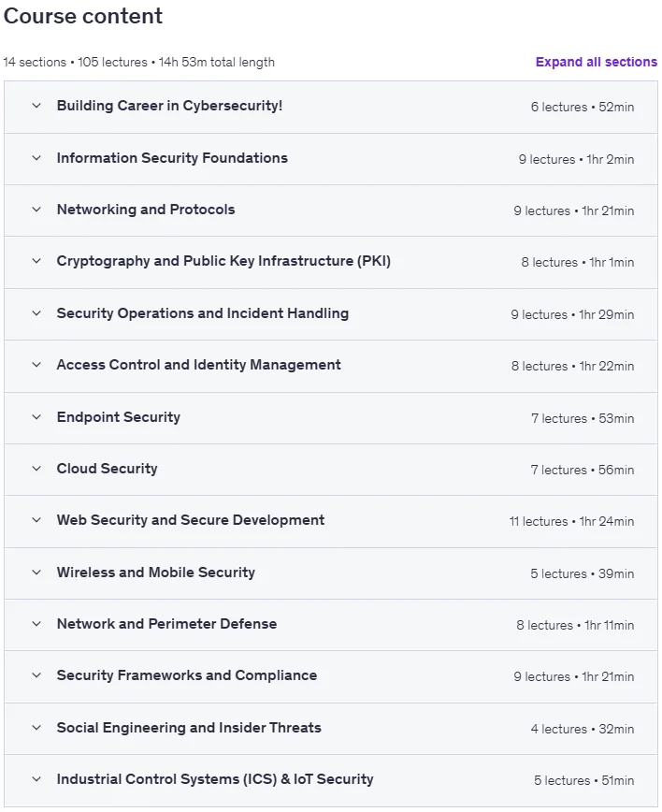Open Social Engineering and Insider Threats section
Screen dimensions: 662x812
(331, 728)
